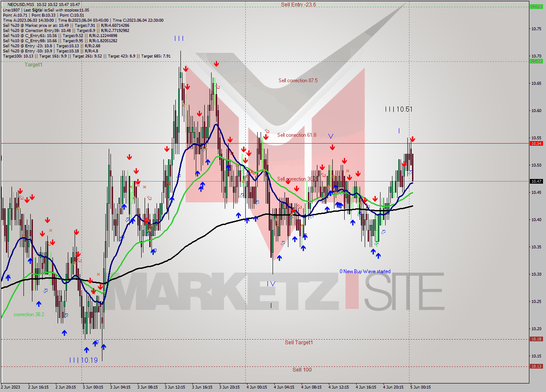546x392 pixels.
Task: Click the '2 Jun 2023' time axis label
Action: click(x=11, y=387)
